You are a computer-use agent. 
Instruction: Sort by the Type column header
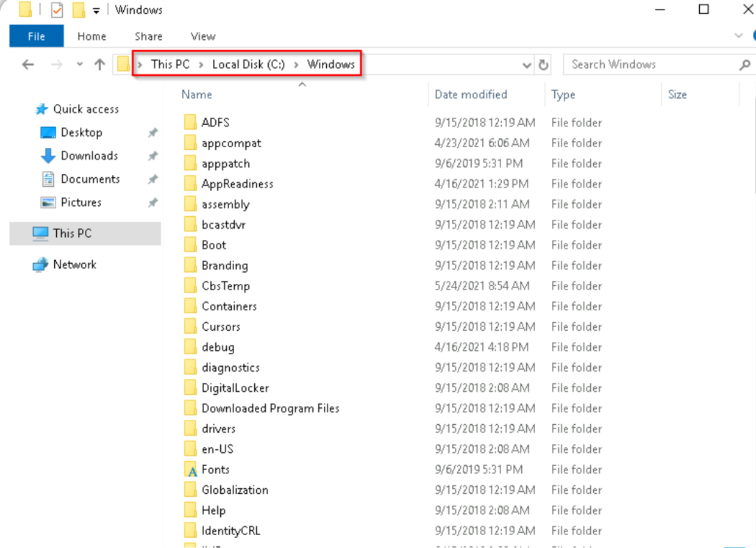click(x=563, y=95)
